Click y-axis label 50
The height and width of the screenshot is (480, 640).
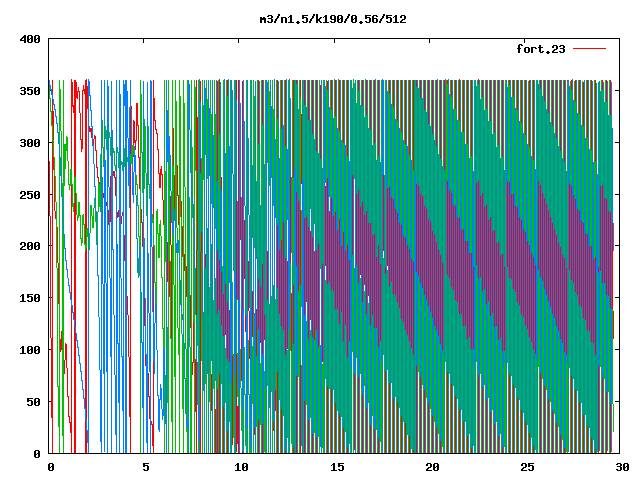(x=33, y=402)
